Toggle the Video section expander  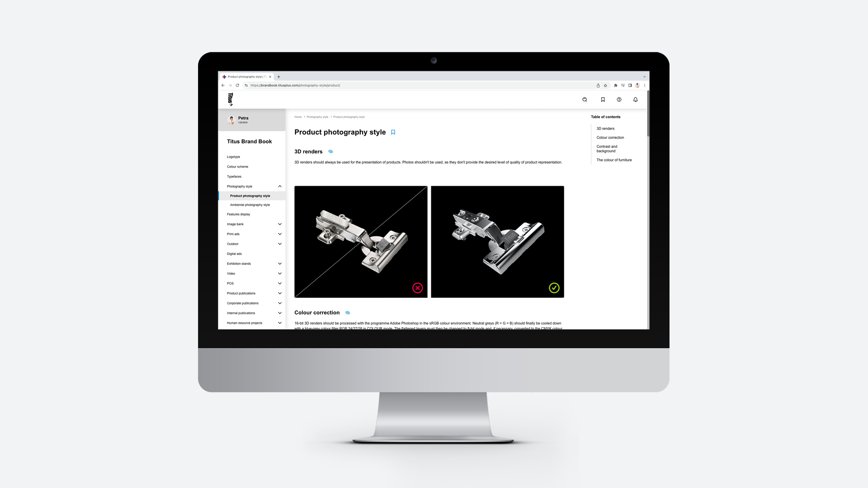tap(279, 273)
